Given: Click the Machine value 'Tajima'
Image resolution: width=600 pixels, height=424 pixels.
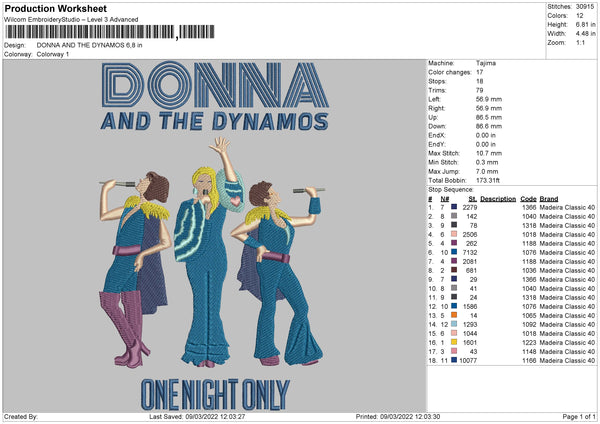Looking at the screenshot, I should click(x=486, y=63).
